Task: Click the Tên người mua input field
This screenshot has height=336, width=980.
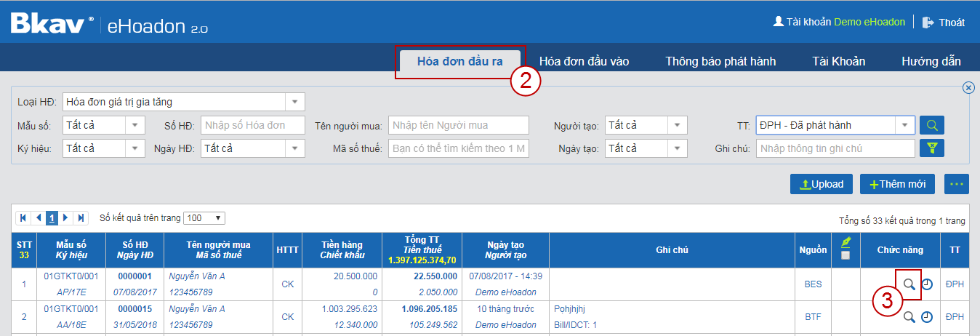Action: (459, 125)
